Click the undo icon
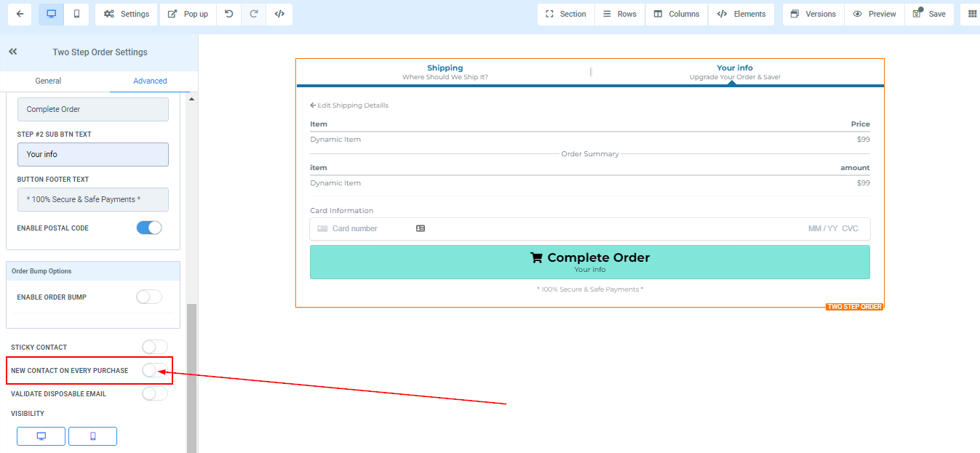Screen dimensions: 980x453 tap(229, 14)
